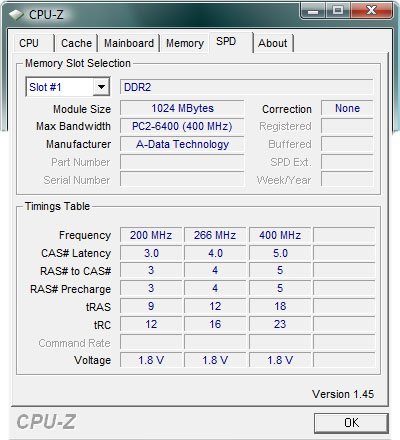This screenshot has height=440, width=400.
Task: Click the DDR2 memory type field
Action: tap(246, 87)
